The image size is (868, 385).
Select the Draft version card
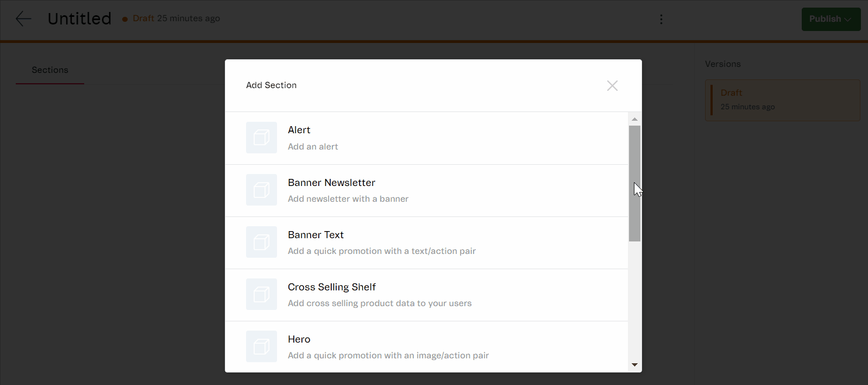782,100
